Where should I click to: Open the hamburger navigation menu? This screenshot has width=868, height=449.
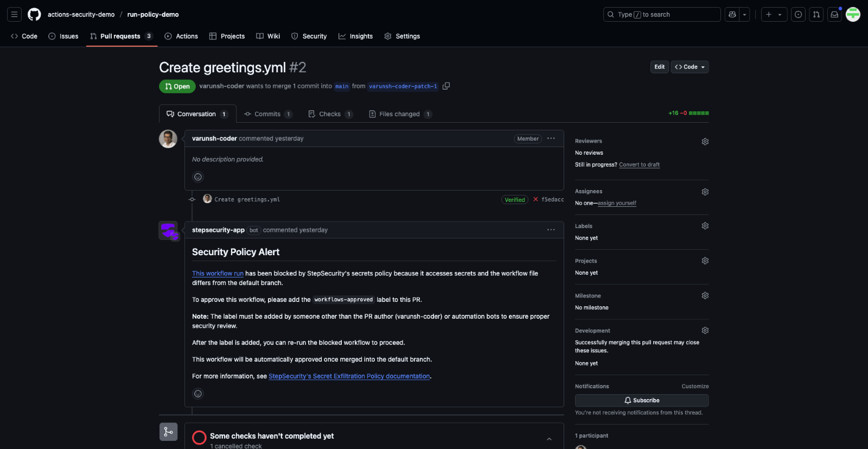click(x=14, y=15)
